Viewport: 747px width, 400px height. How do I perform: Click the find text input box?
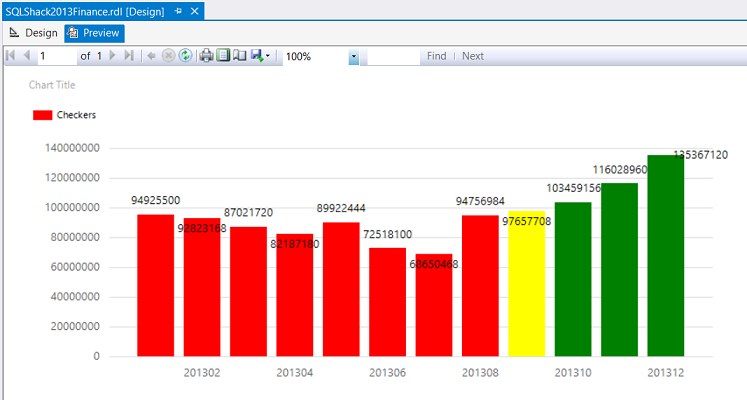coord(392,56)
